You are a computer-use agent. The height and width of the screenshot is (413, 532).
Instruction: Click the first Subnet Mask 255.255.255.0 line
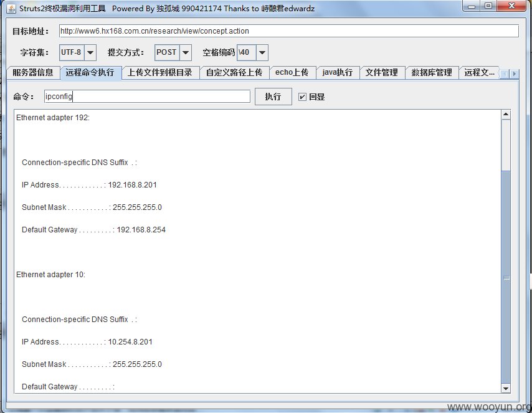coord(92,207)
